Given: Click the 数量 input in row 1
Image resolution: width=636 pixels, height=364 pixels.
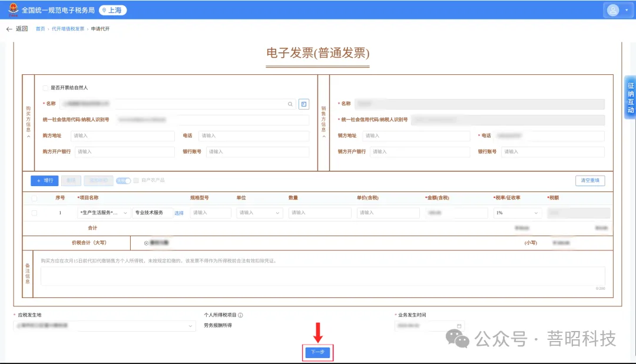Looking at the screenshot, I should 320,213.
